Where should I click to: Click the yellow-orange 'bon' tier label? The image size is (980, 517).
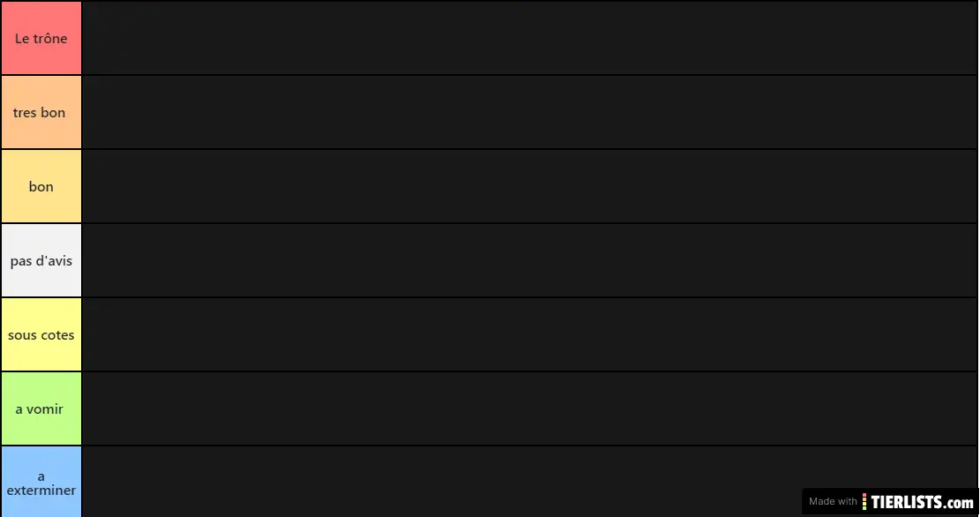pos(41,186)
